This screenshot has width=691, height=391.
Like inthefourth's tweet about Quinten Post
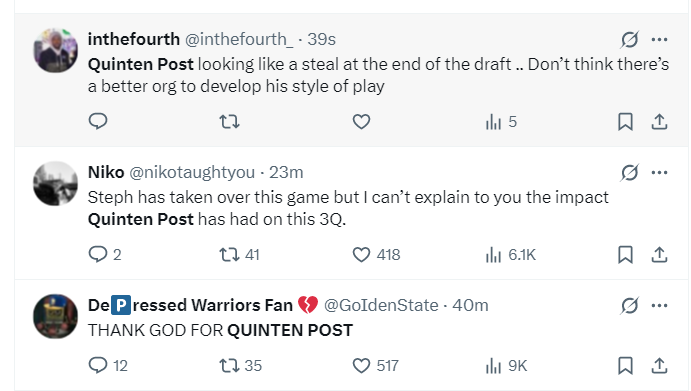[x=361, y=122]
